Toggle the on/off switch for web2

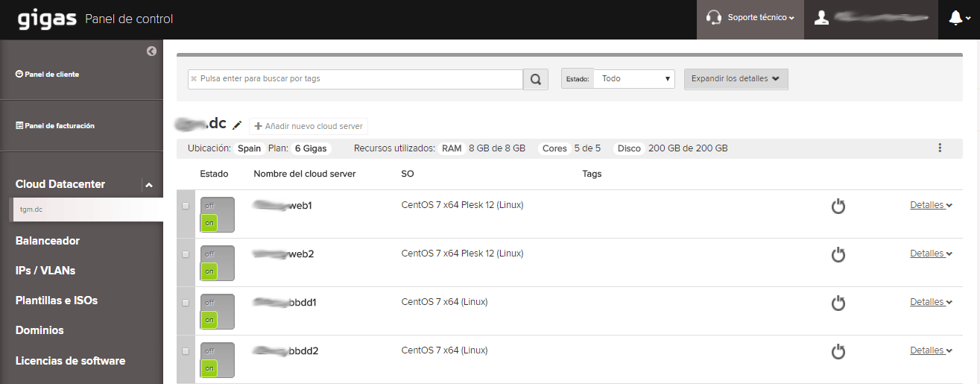[x=217, y=263]
